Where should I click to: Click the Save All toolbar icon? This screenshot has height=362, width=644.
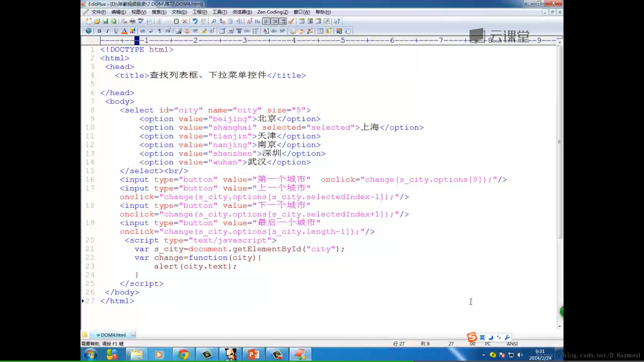click(114, 21)
